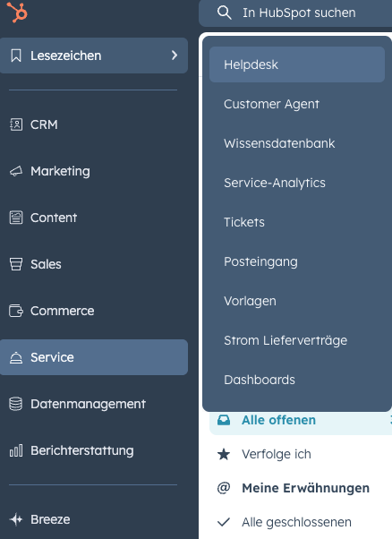The image size is (392, 539).
Task: Open the CRM contacts icon
Action: (16, 124)
